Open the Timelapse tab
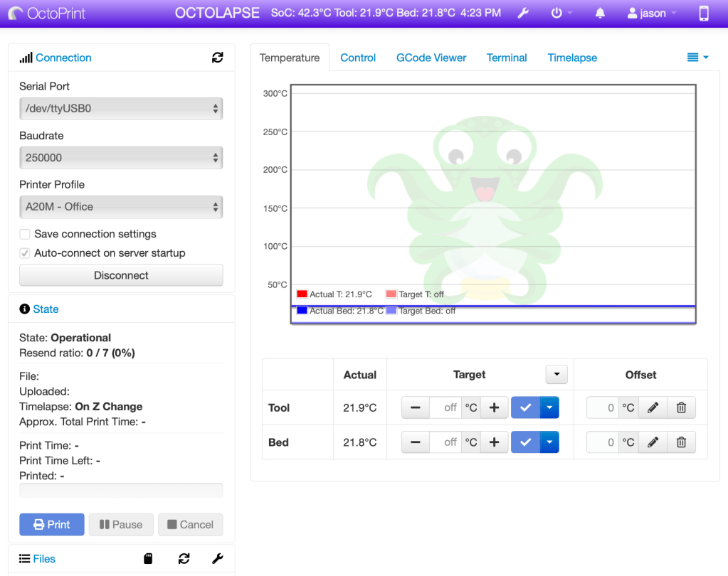728x576 pixels. tap(571, 58)
